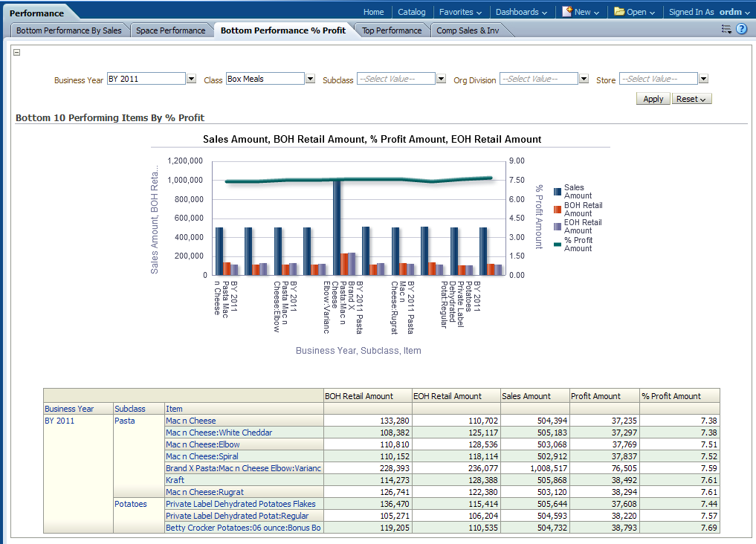Screen dimensions: 756x544
Task: Open the Business Year dropdown arrow
Action: click(x=191, y=79)
